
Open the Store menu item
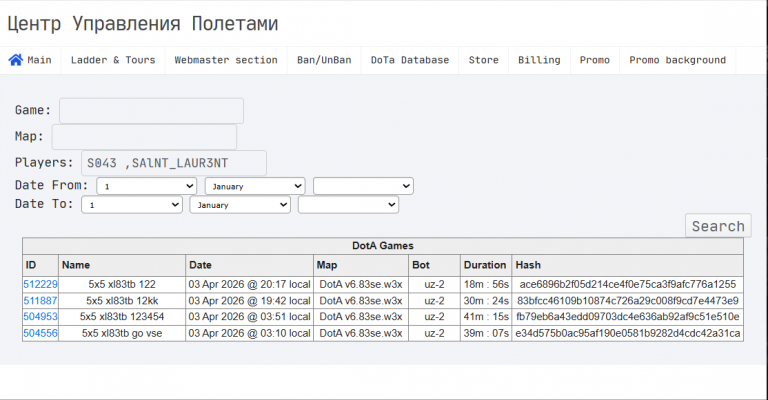483,60
